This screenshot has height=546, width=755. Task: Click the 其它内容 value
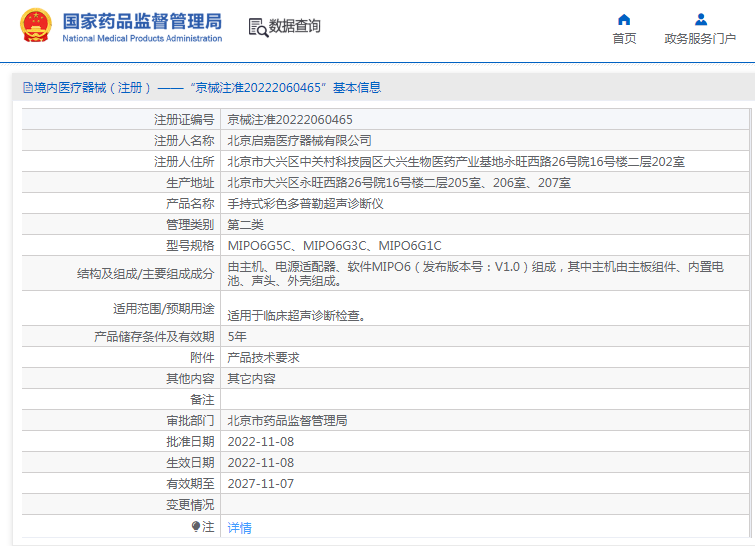tap(251, 379)
